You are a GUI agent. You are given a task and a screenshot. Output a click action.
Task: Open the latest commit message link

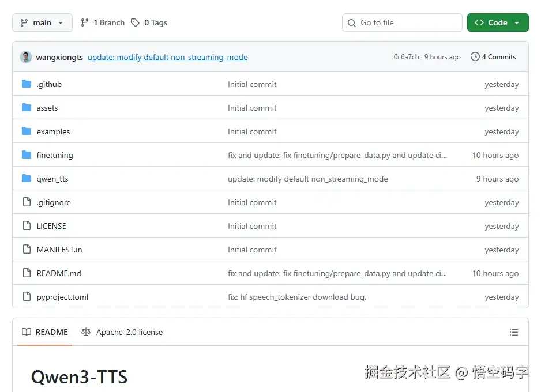(x=167, y=57)
